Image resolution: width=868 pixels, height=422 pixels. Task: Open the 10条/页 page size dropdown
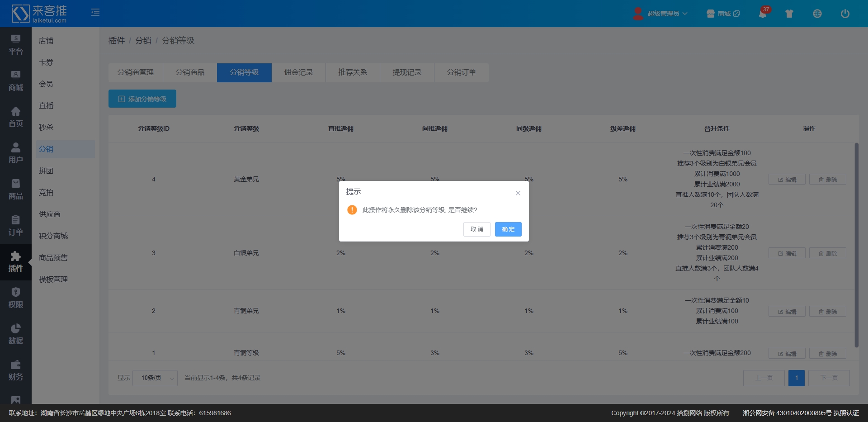click(x=155, y=378)
